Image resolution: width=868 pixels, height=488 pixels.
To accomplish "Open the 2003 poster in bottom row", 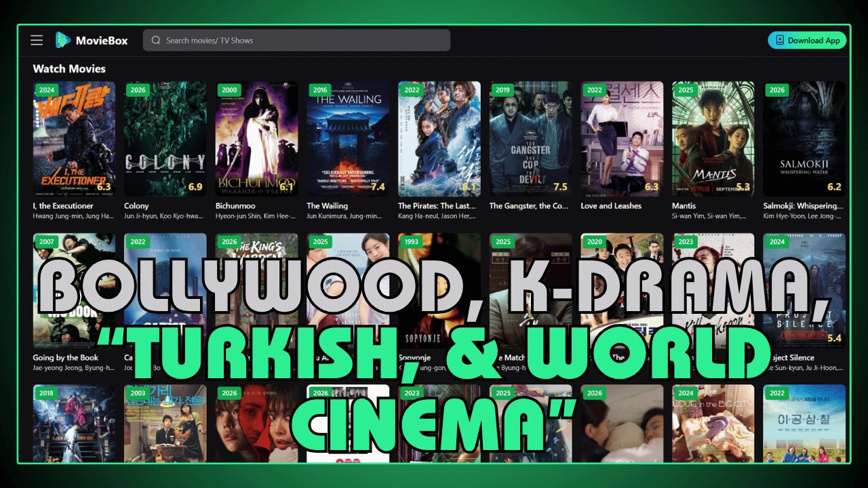I will pos(165,424).
